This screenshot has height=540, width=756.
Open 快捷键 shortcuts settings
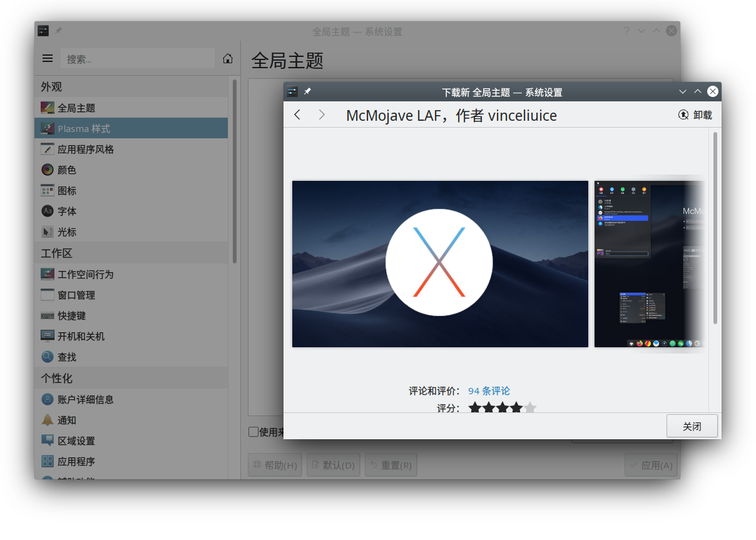click(x=131, y=315)
